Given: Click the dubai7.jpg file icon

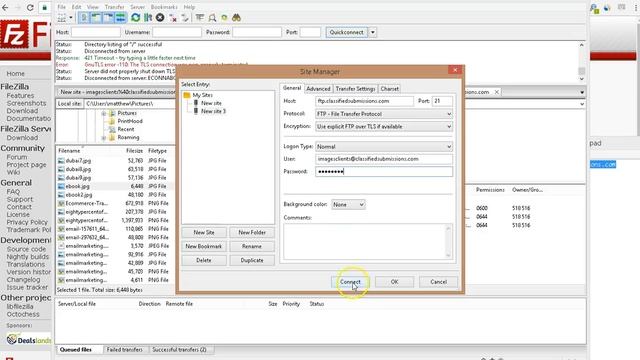Looking at the screenshot, I should pos(61,161).
